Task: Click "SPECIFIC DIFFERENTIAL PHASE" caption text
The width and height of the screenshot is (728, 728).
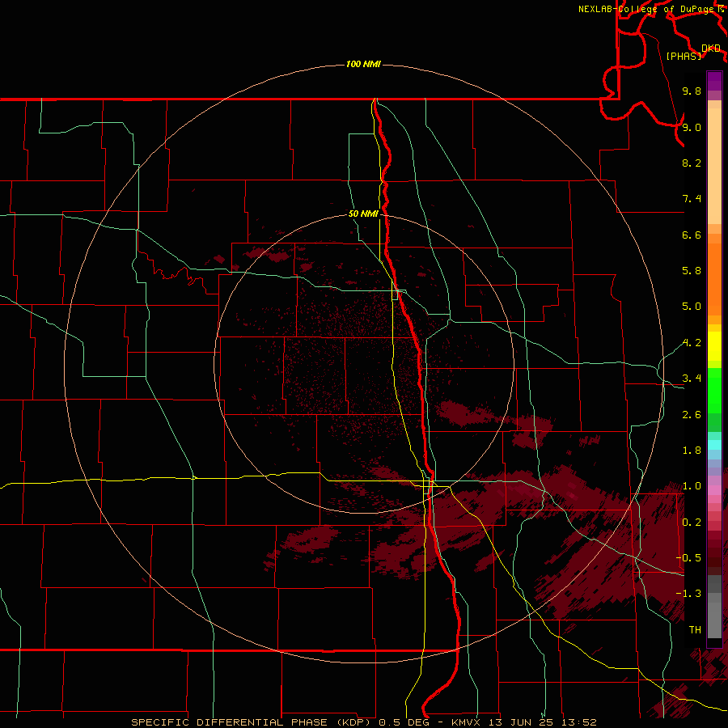Action: pyautogui.click(x=231, y=722)
